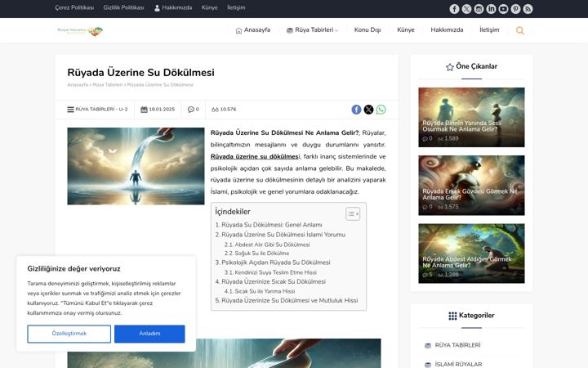The image size is (588, 368).
Task: Click the article title Rüyada Üzerine Su Dökülmesi
Action: click(x=140, y=73)
